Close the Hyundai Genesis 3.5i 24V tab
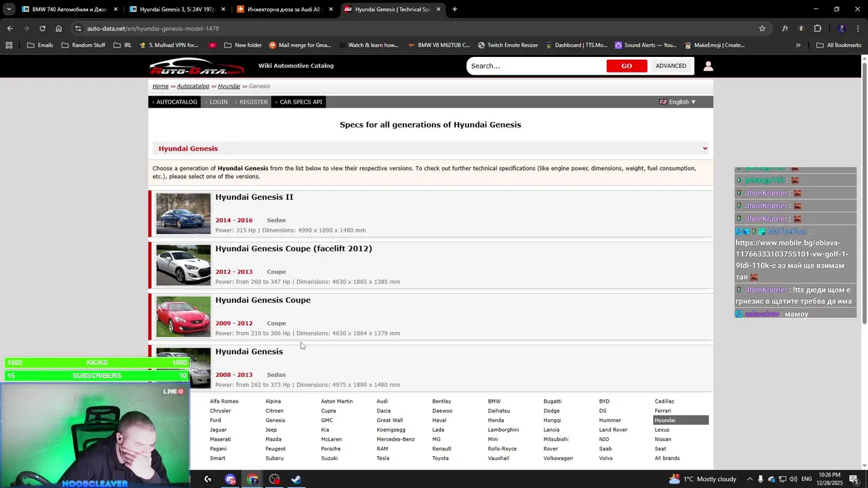868x488 pixels. tap(223, 9)
